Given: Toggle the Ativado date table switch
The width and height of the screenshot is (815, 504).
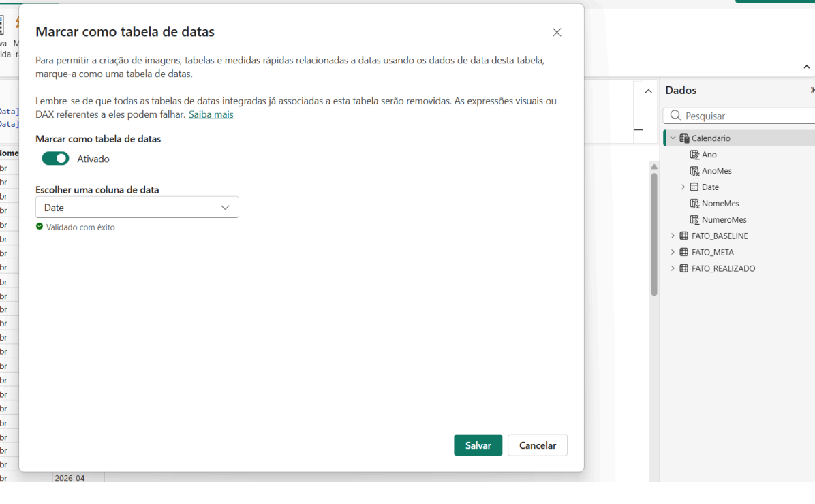Looking at the screenshot, I should (55, 159).
